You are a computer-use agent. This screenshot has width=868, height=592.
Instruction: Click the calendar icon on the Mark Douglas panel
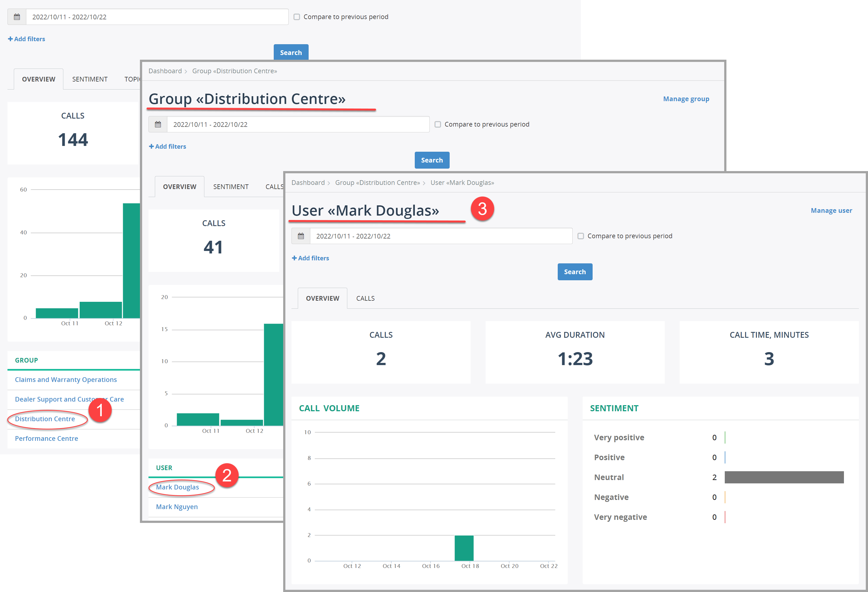click(301, 236)
